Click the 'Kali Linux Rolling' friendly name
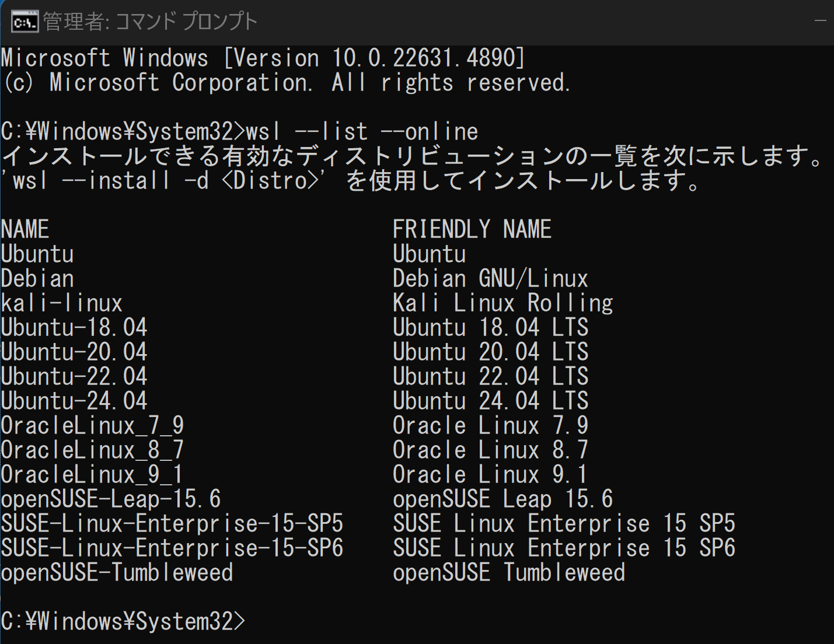 click(x=503, y=303)
